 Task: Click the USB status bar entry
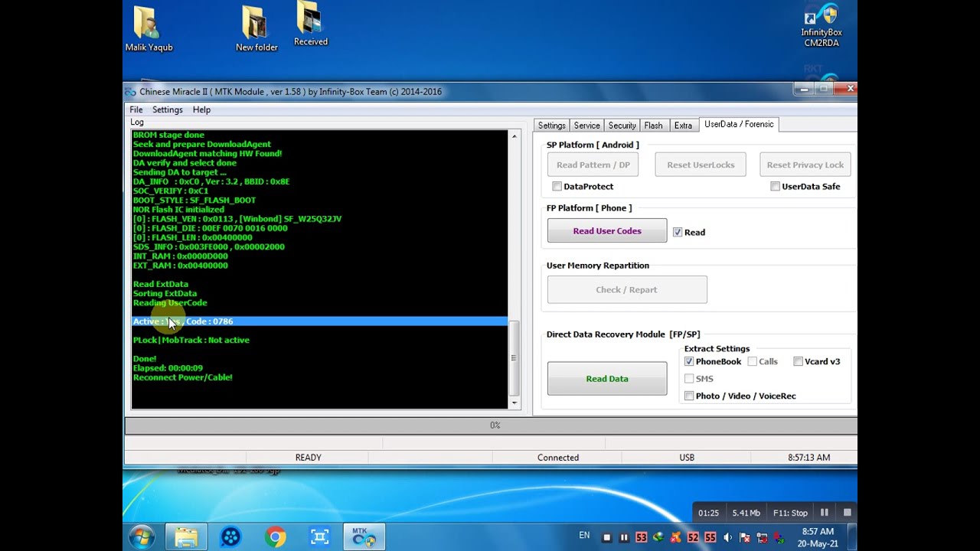coord(687,458)
